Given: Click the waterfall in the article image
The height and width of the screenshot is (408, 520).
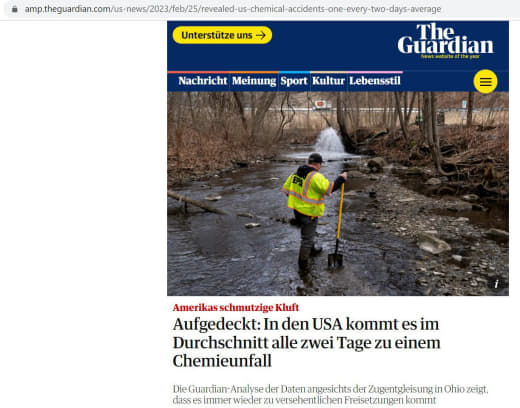Looking at the screenshot, I should (x=330, y=140).
